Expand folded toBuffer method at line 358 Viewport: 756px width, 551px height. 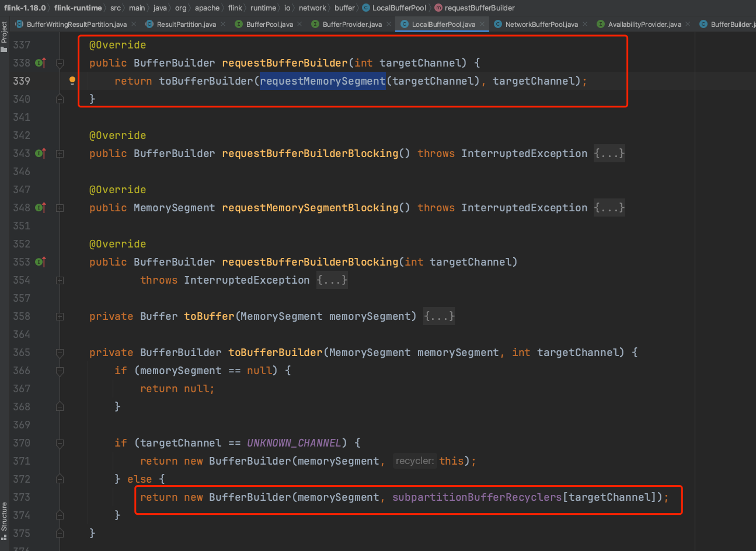60,316
